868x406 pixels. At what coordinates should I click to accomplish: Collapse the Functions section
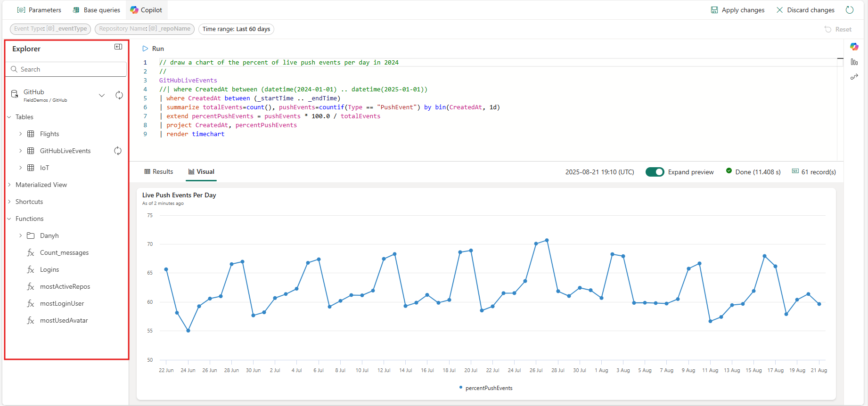pyautogui.click(x=9, y=219)
